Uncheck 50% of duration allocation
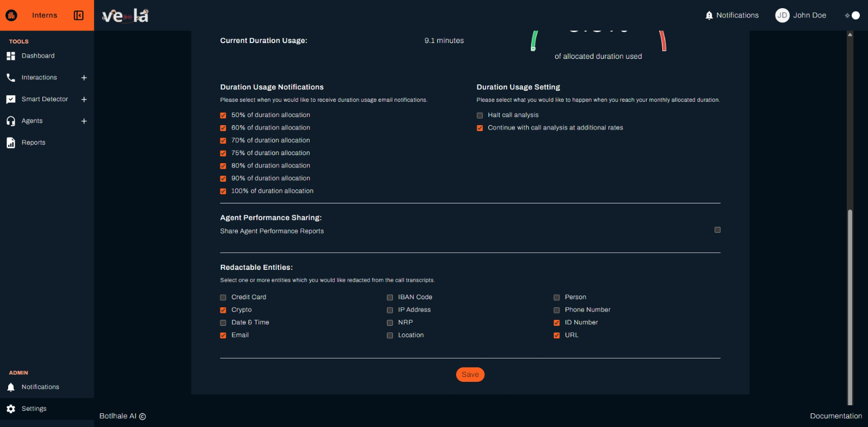The width and height of the screenshot is (868, 427). pyautogui.click(x=223, y=115)
